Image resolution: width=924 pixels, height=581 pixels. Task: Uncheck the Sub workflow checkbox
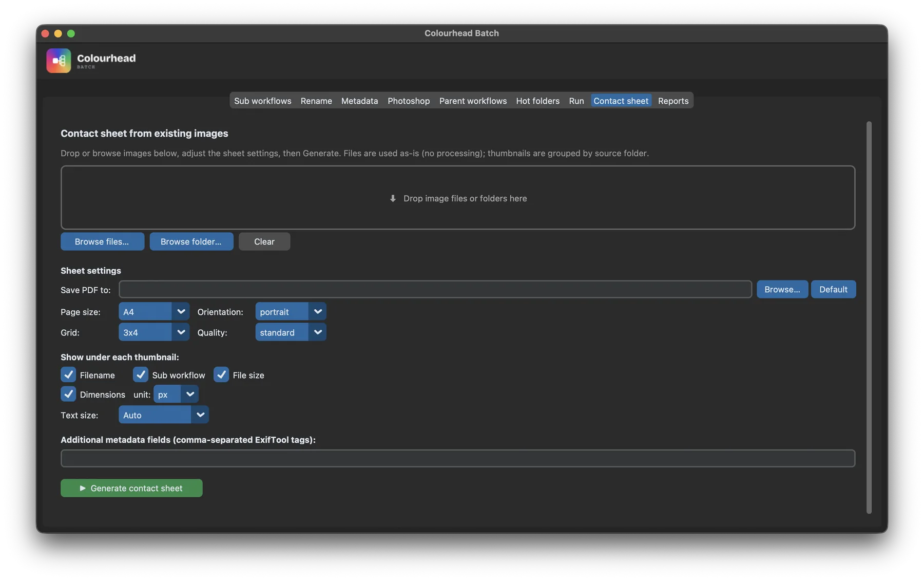pyautogui.click(x=141, y=374)
